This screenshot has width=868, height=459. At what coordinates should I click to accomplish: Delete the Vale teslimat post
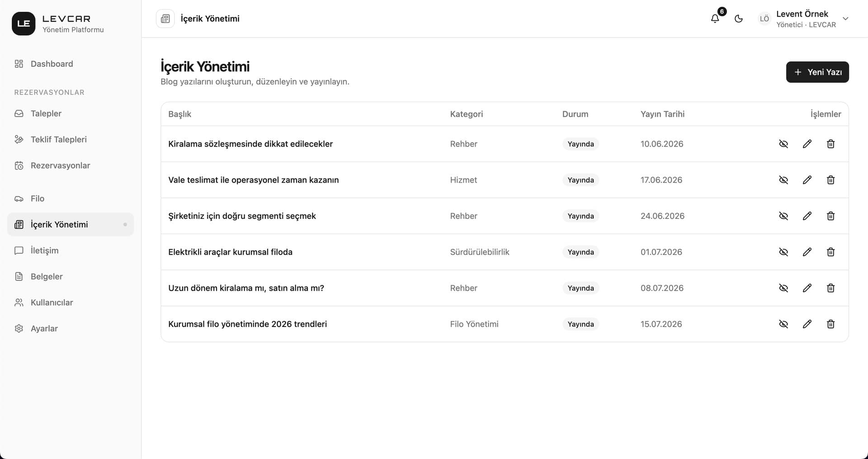[x=830, y=180]
